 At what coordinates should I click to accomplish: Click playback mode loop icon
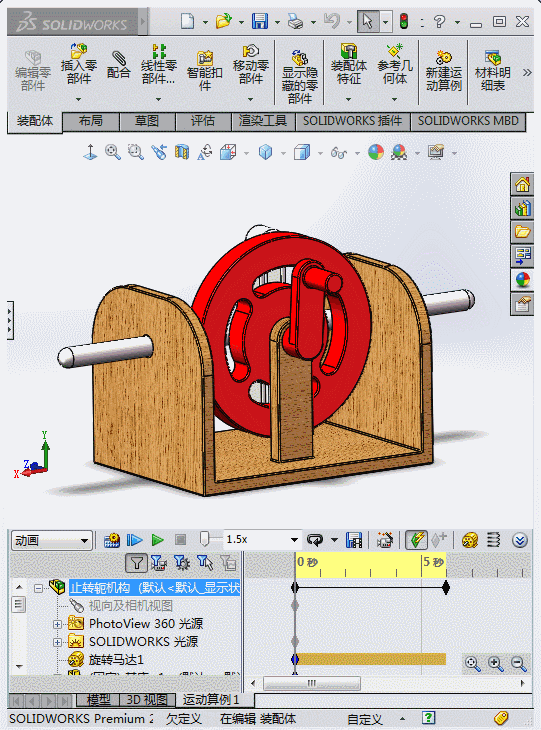pyautogui.click(x=315, y=540)
